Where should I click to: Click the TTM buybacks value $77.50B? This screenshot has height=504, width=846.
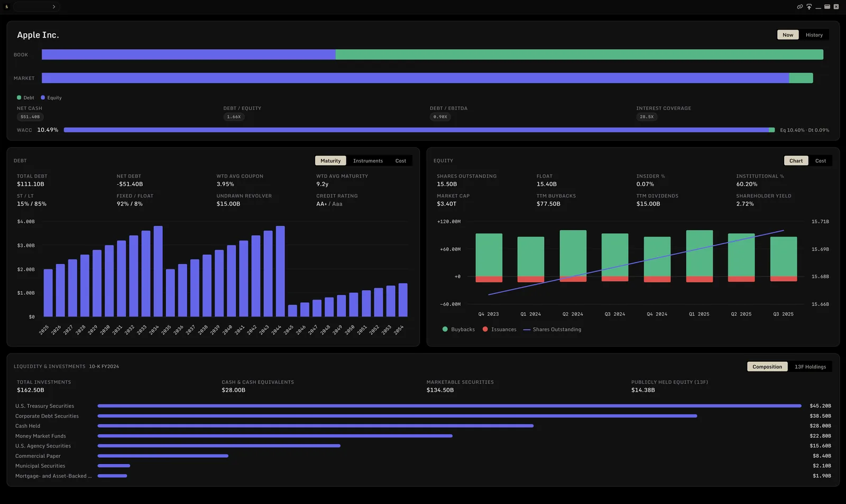548,204
